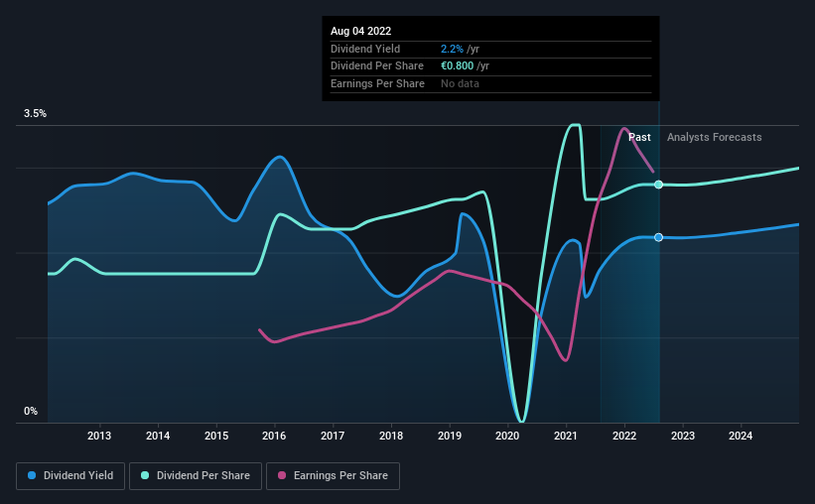Click the 2019 x-axis label
815x504 pixels.
click(x=449, y=436)
